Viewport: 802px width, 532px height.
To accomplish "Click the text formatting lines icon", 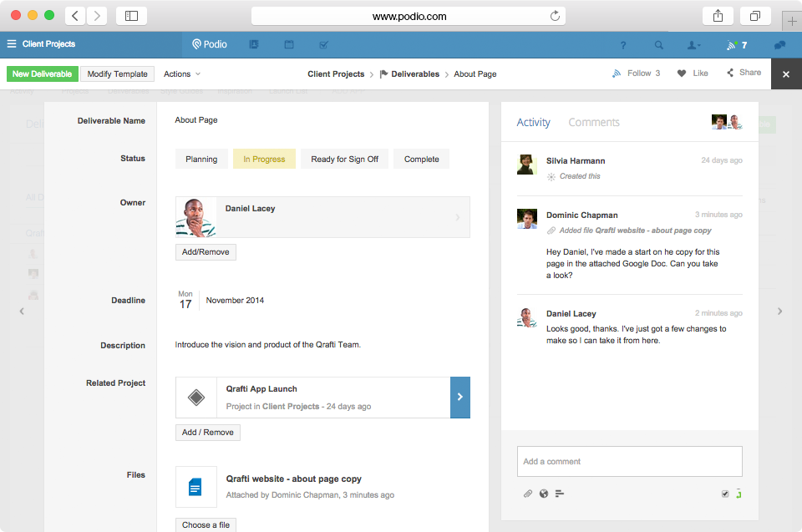I will [560, 494].
